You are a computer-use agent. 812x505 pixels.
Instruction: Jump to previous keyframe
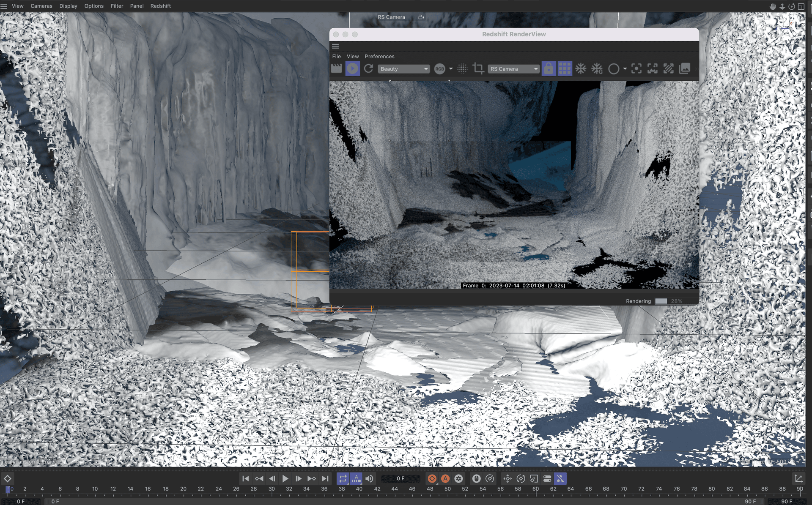[x=259, y=478]
